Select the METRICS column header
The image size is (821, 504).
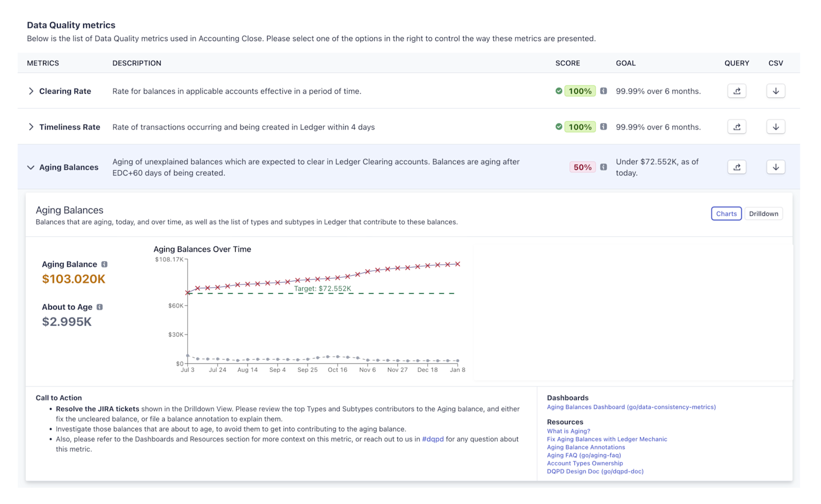(x=43, y=63)
